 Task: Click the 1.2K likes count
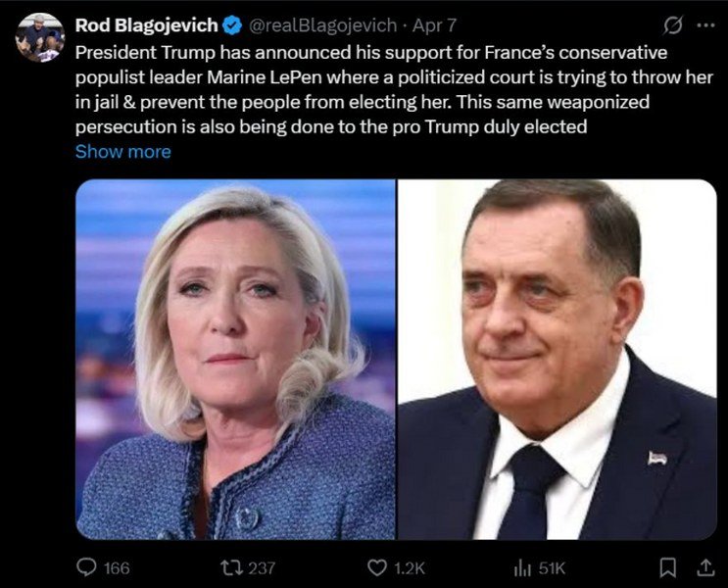[409, 568]
